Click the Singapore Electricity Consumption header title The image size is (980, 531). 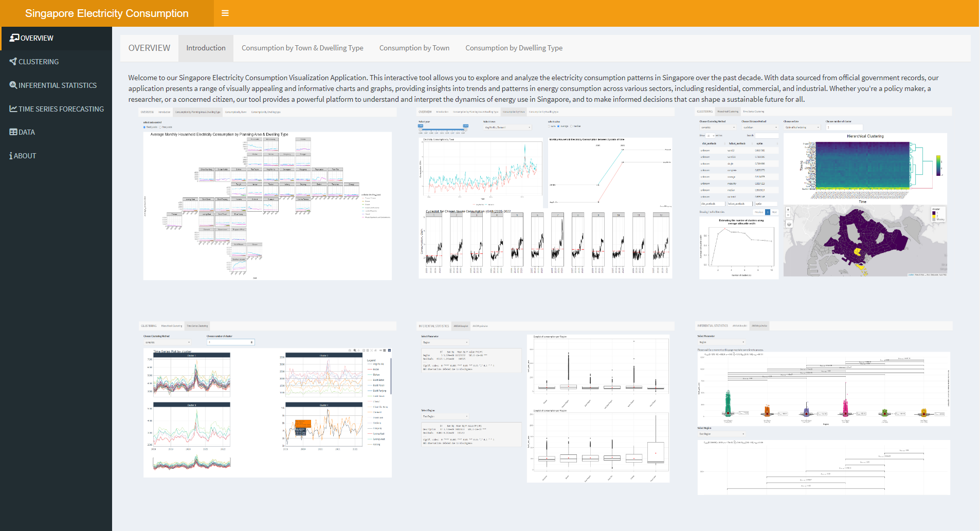(107, 13)
